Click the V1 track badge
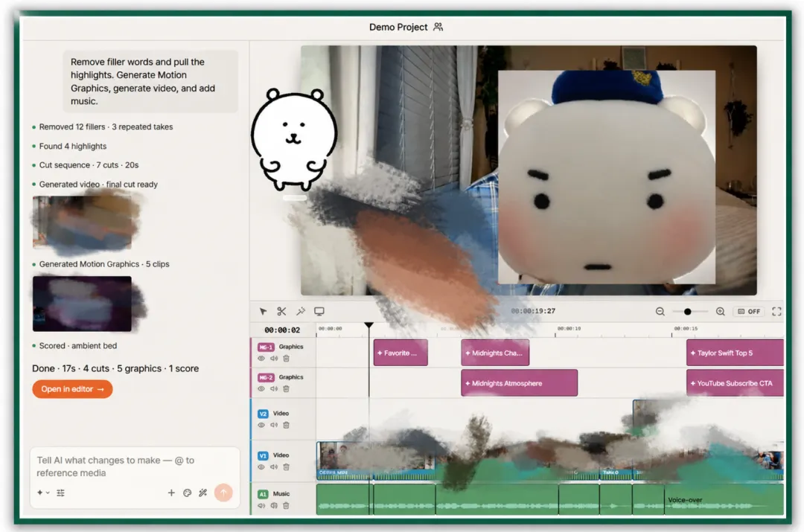The width and height of the screenshot is (804, 532). [x=263, y=455]
